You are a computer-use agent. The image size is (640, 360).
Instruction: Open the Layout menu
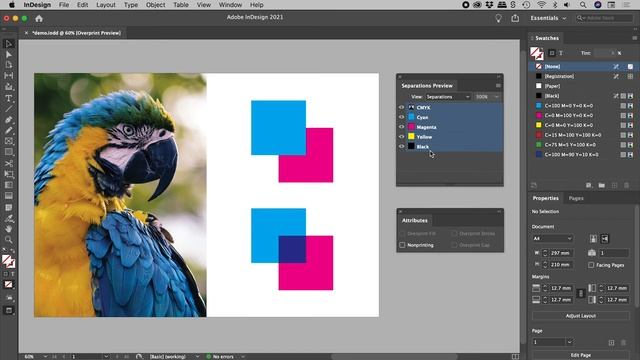106,5
